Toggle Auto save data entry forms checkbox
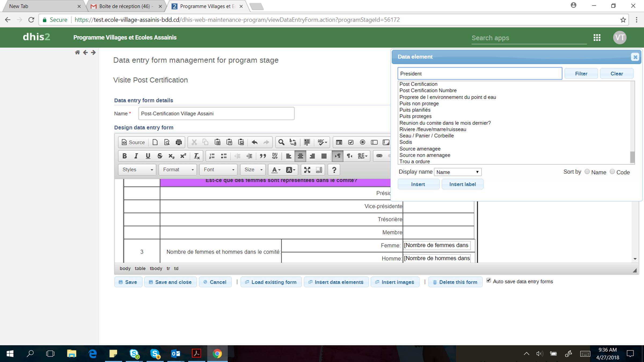Screen dimensions: 644x362 pyautogui.click(x=489, y=280)
